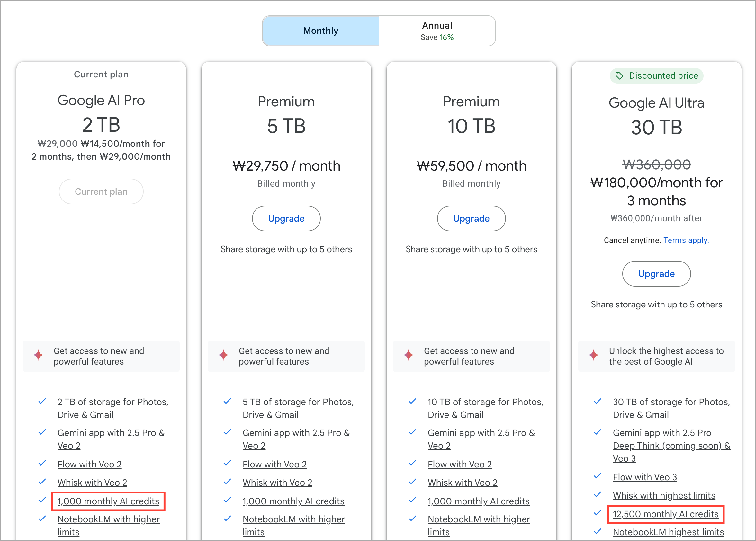Open 12,500 monthly AI credits link
Screen dimensions: 756x541
pyautogui.click(x=665, y=514)
